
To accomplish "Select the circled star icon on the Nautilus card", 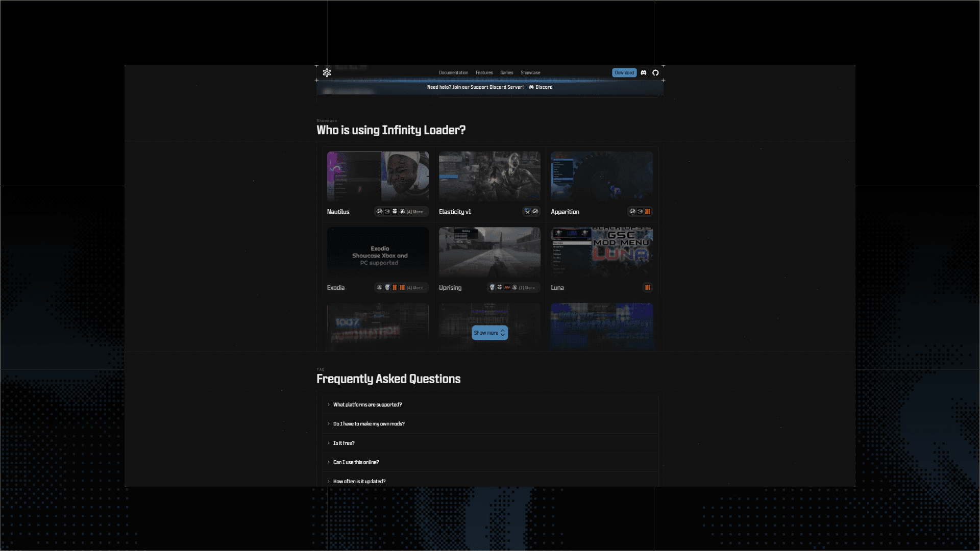I will click(x=402, y=212).
